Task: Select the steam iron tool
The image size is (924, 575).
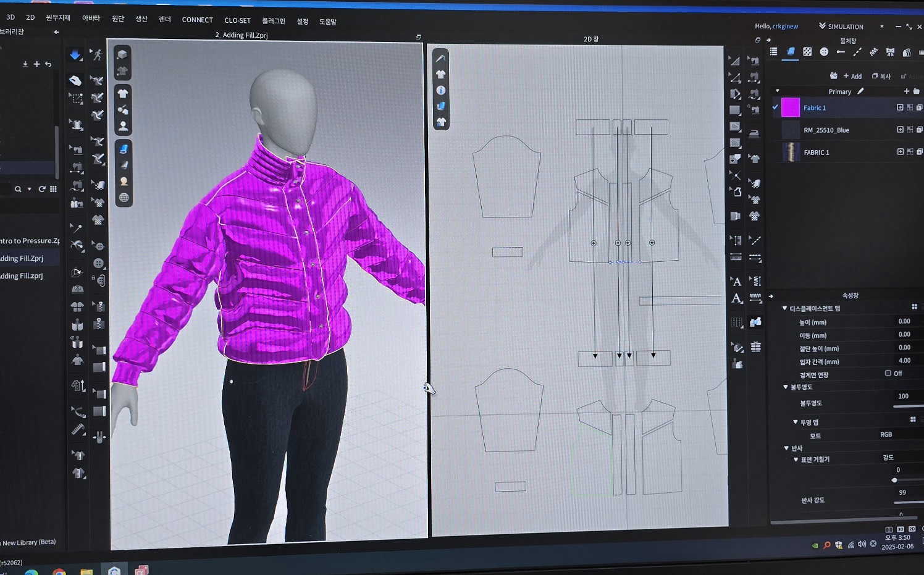Action: pyautogui.click(x=754, y=133)
